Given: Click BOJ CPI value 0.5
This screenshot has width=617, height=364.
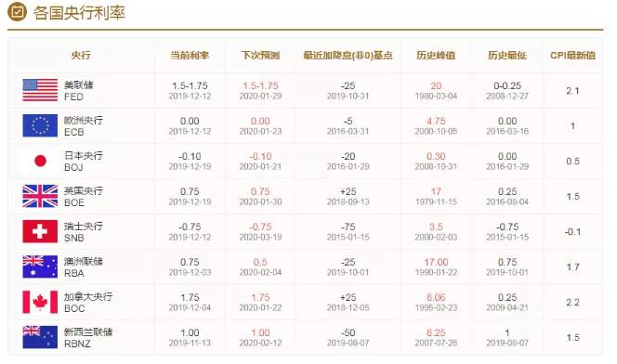Looking at the screenshot, I should point(572,162).
